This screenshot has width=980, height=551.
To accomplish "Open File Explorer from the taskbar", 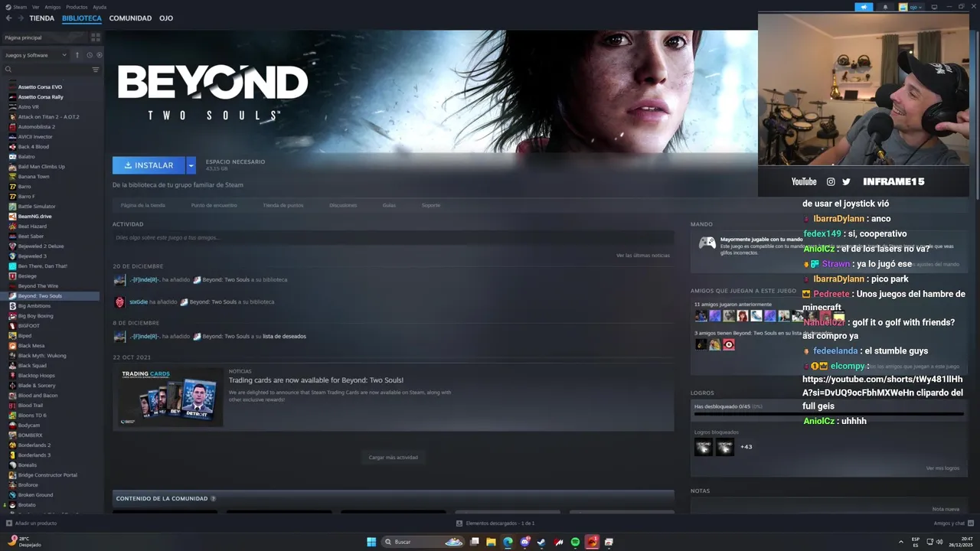I will pos(491,542).
